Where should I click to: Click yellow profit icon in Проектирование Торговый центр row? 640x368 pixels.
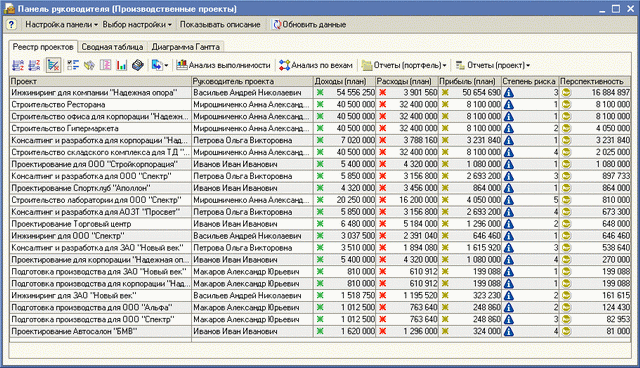coord(445,224)
